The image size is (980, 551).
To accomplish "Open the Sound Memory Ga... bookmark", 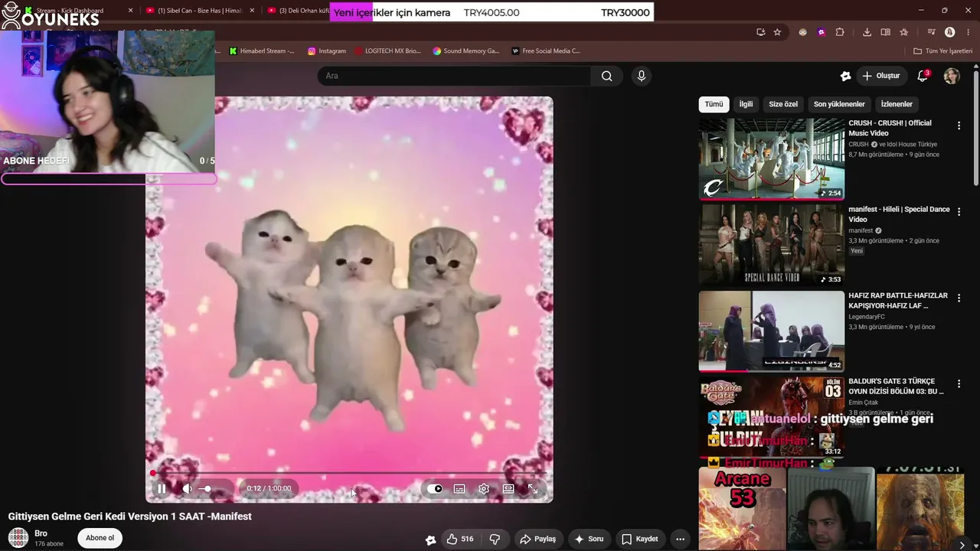I will (465, 51).
